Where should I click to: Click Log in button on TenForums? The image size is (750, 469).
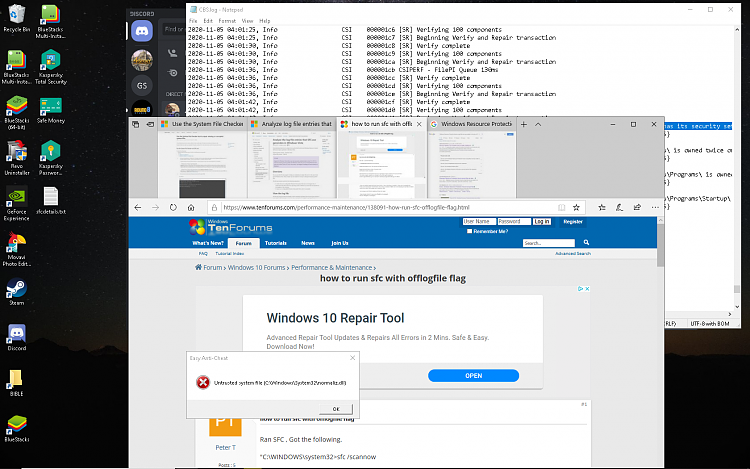coord(541,222)
